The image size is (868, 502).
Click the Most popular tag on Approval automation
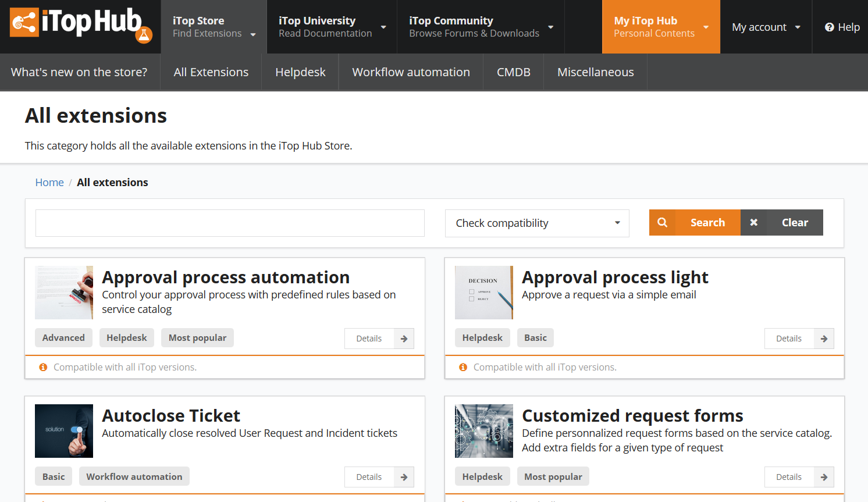click(197, 338)
